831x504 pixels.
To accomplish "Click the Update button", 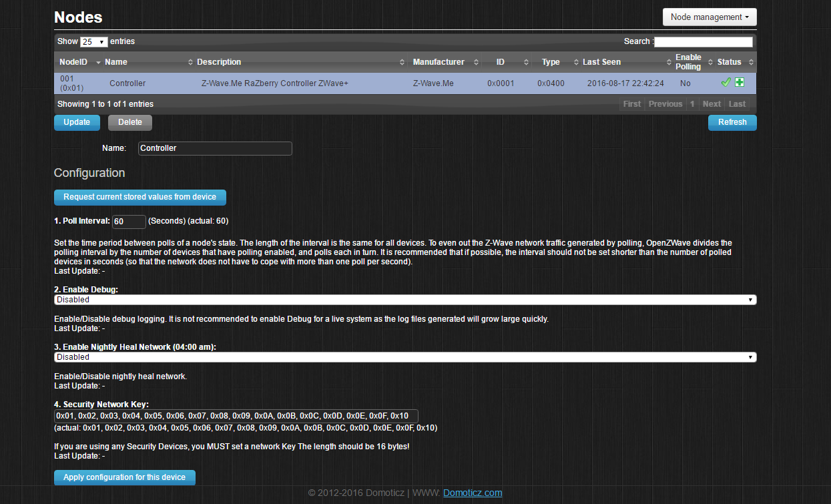I will (77, 122).
